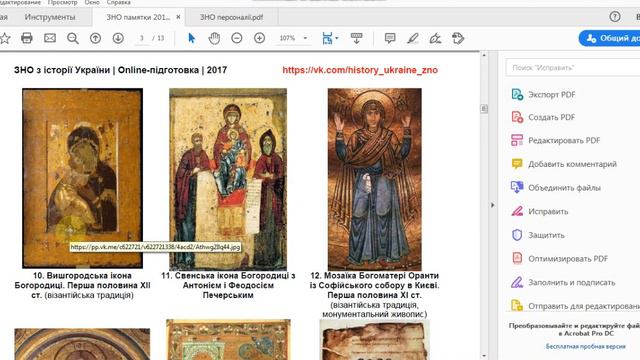Expand fit page options arrow
The height and width of the screenshot is (360, 640).
point(337,38)
